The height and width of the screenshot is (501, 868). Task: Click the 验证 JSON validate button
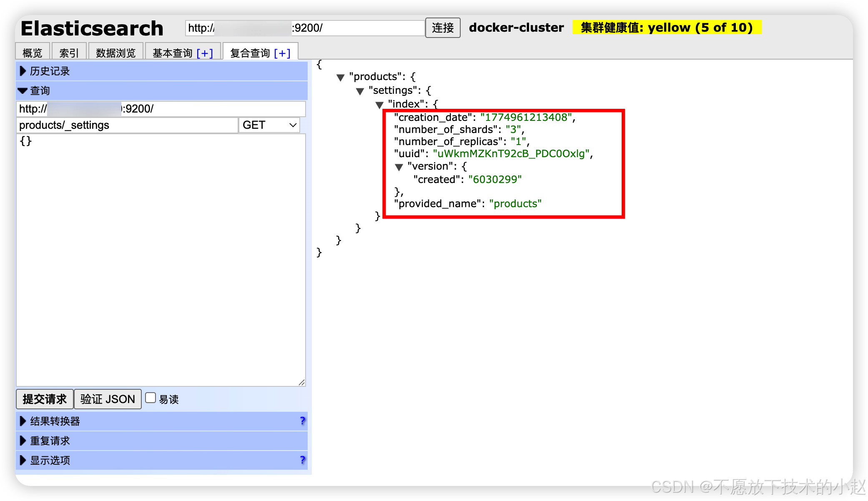click(x=108, y=399)
